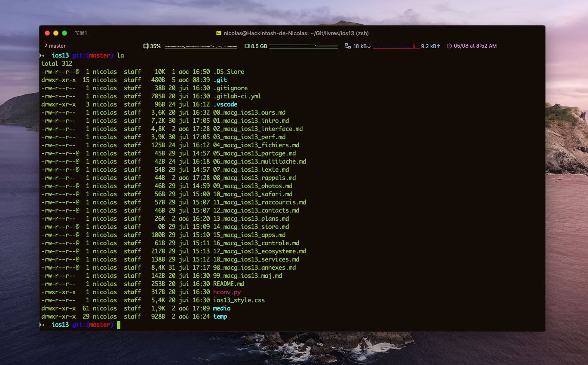Click 98_macg_ios13_annexes.md file name

pos(254,268)
